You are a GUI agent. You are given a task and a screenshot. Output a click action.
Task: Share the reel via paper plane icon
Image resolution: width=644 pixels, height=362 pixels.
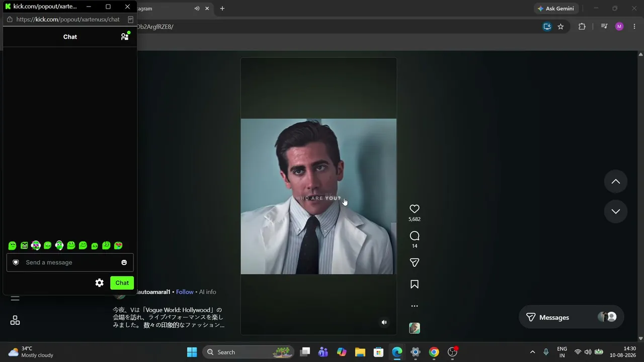click(415, 262)
